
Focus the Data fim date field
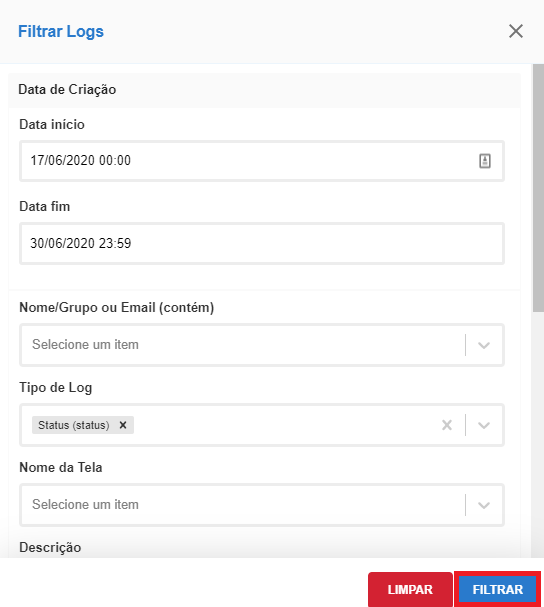[262, 243]
